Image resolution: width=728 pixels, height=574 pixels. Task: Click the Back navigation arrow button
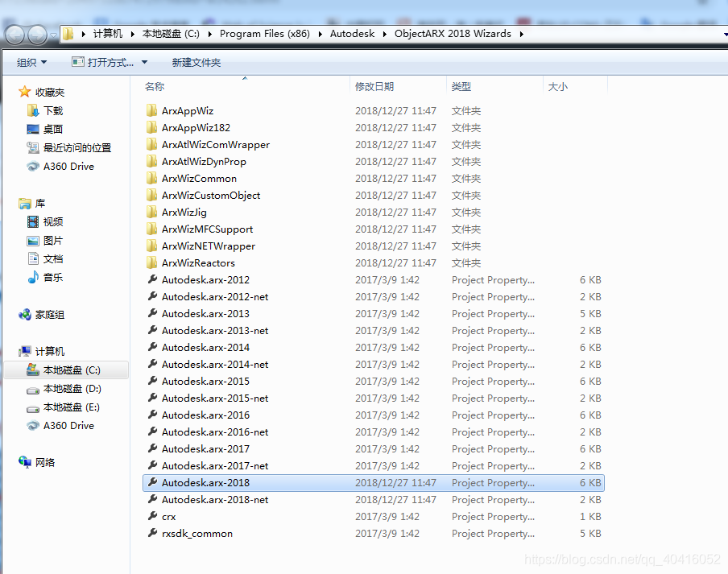tap(14, 35)
